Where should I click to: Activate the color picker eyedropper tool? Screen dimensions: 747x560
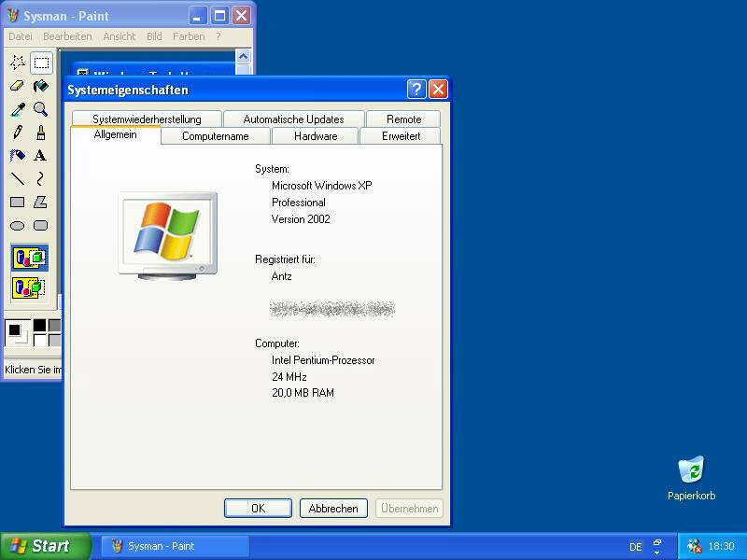point(18,109)
